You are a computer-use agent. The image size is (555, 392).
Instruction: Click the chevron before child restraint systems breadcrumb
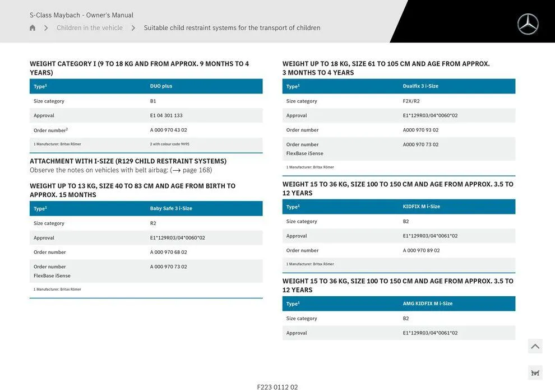tap(133, 27)
